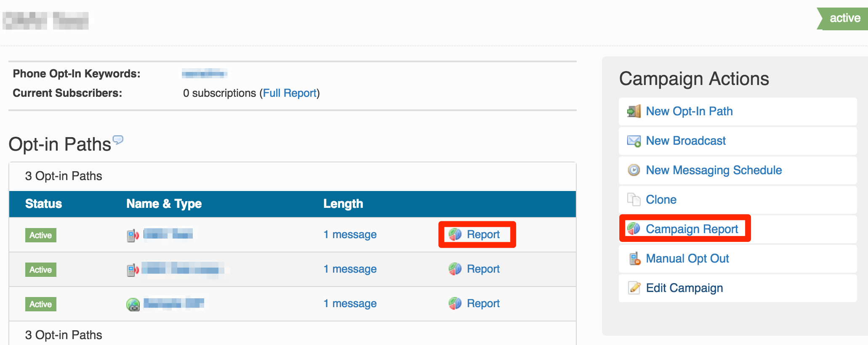Open the New Opt-In Path action
The image size is (868, 345).
(x=689, y=111)
